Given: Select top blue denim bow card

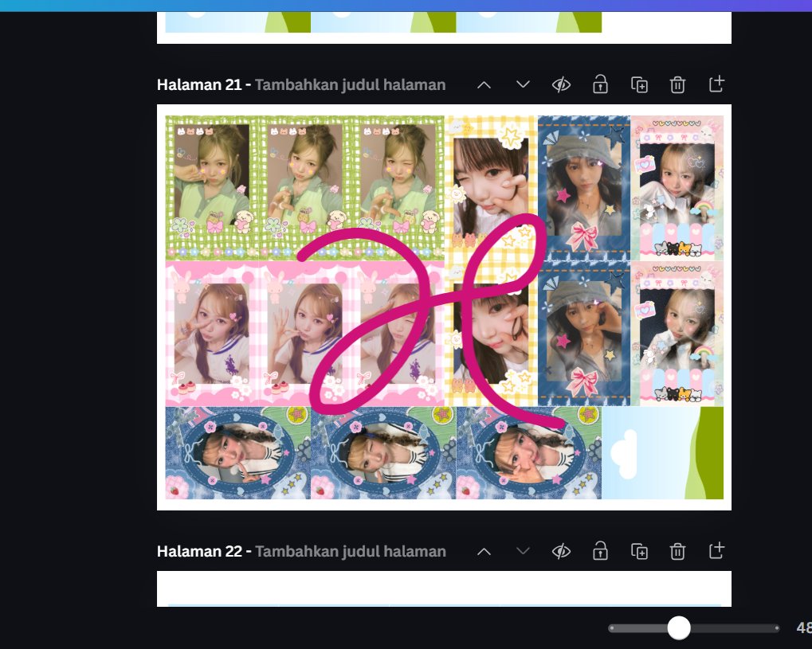Looking at the screenshot, I should tap(584, 189).
